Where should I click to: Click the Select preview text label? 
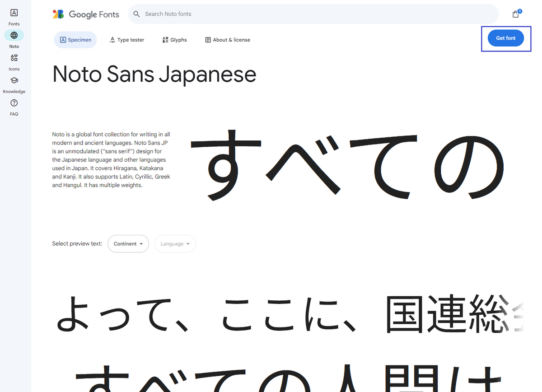[x=77, y=244]
